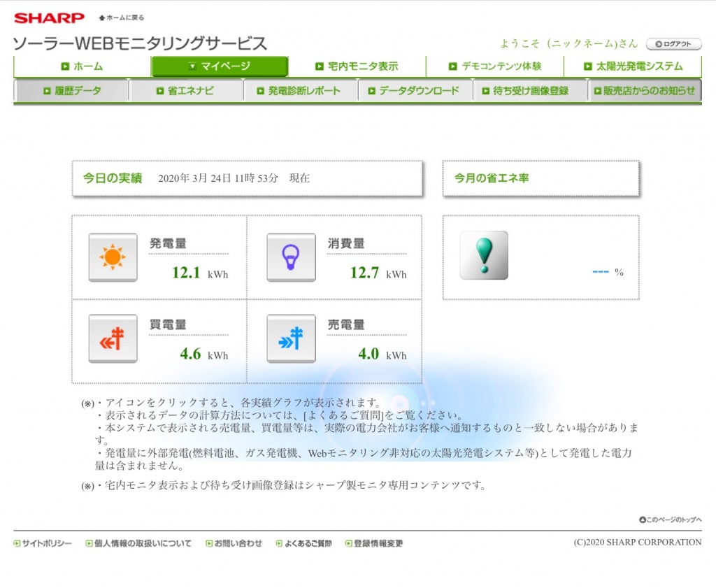Open the よくあるご質問 footer link
Viewport: 716px width, 588px height.
tap(303, 543)
